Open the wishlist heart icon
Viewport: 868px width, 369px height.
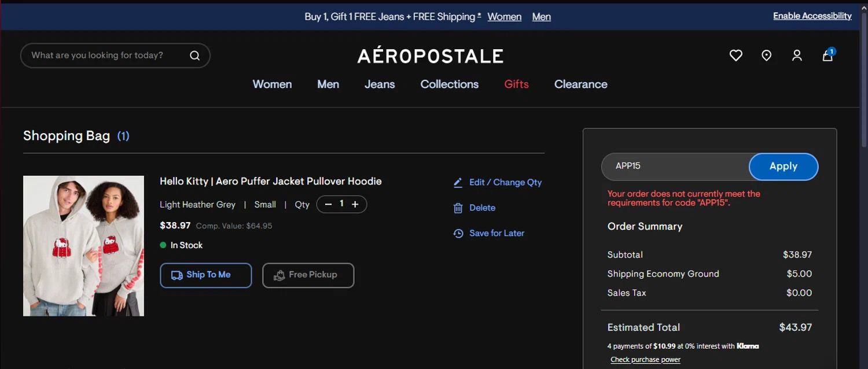point(735,56)
